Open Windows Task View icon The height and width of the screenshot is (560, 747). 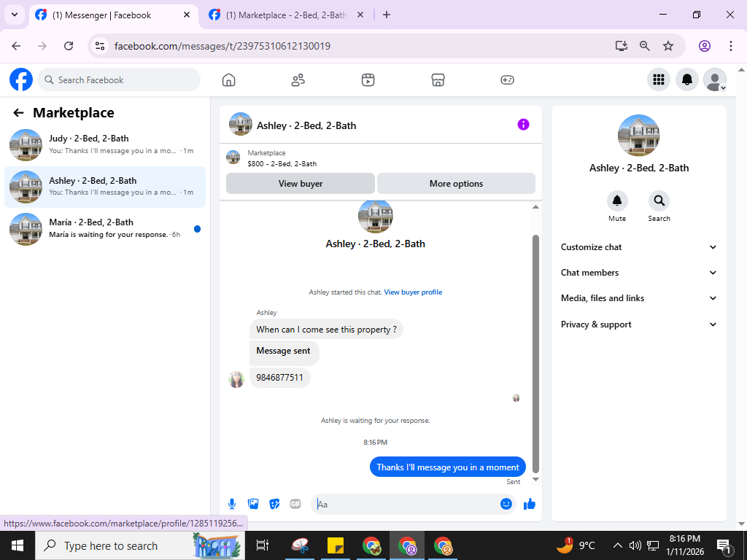coord(263,545)
